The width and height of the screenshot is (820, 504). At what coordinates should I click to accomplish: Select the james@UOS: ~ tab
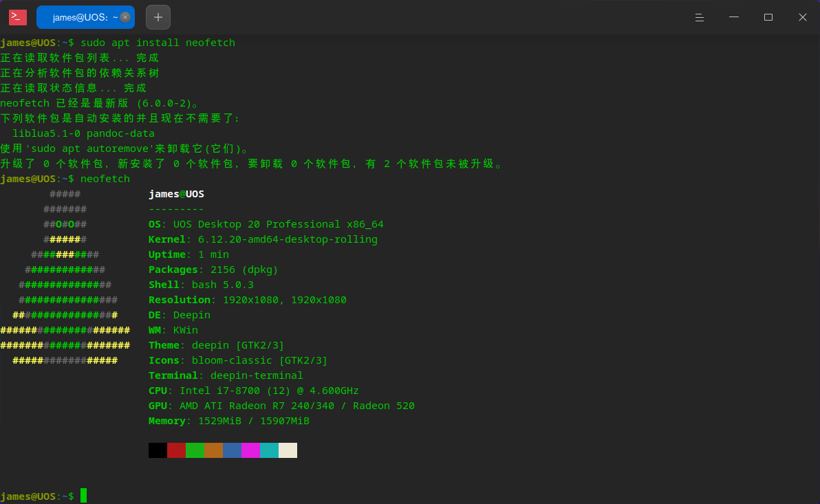tap(85, 17)
